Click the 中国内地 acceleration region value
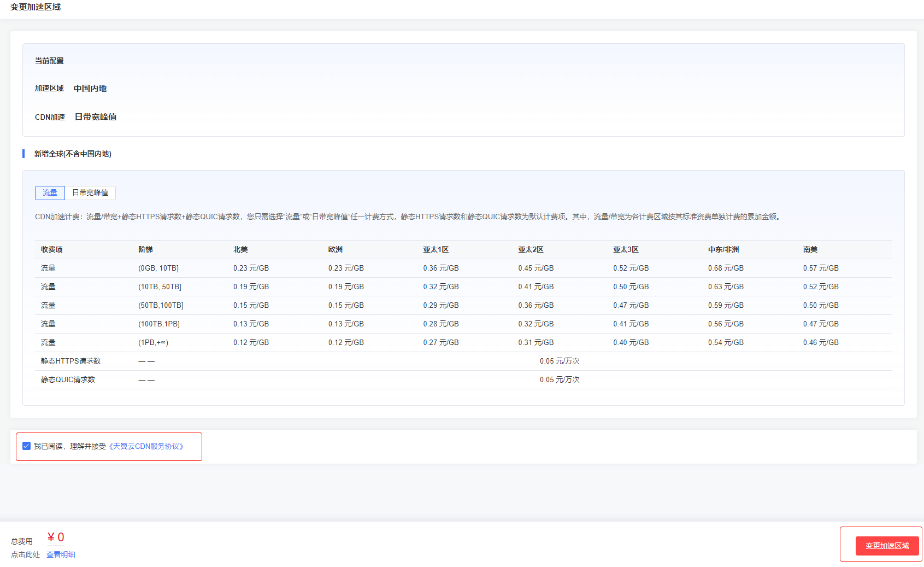The image size is (924, 567). pos(90,88)
